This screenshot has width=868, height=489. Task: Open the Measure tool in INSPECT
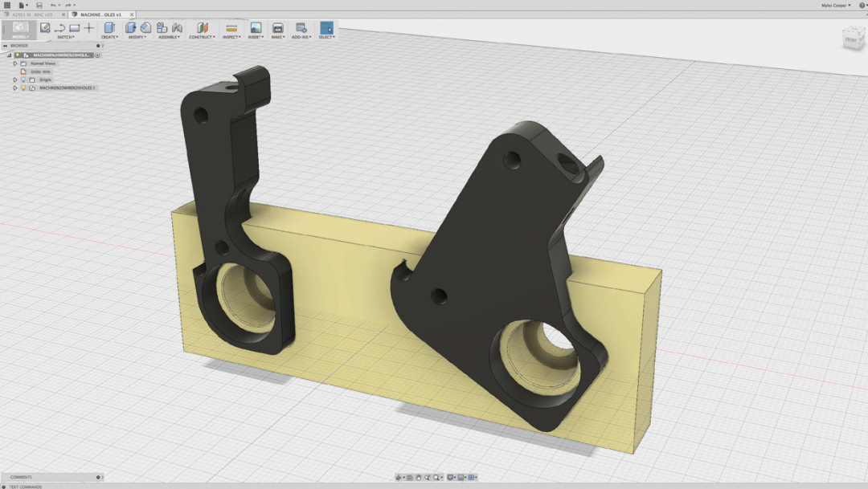coord(231,27)
